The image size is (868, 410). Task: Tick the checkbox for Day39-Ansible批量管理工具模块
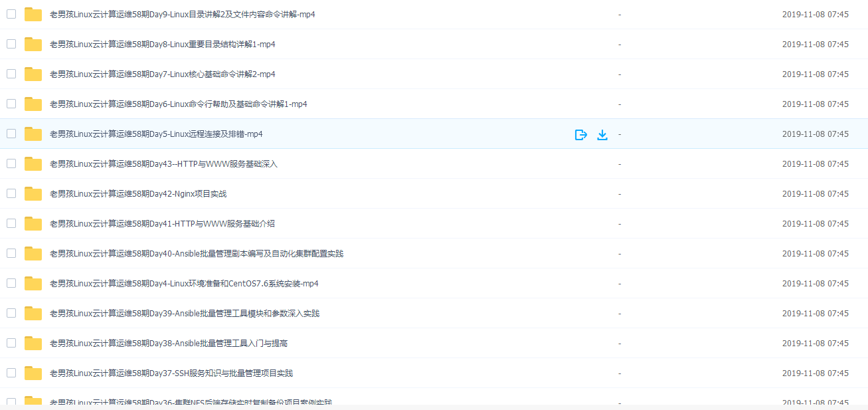click(11, 313)
